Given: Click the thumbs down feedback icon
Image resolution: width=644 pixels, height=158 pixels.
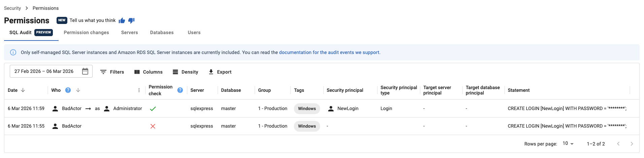Looking at the screenshot, I should (x=131, y=21).
